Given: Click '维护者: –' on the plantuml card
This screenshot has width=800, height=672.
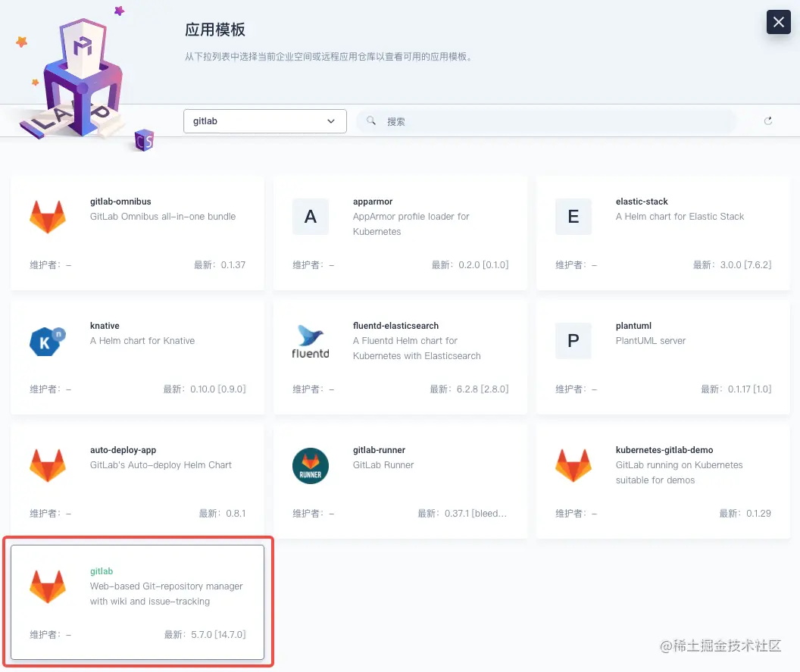Looking at the screenshot, I should [x=576, y=389].
